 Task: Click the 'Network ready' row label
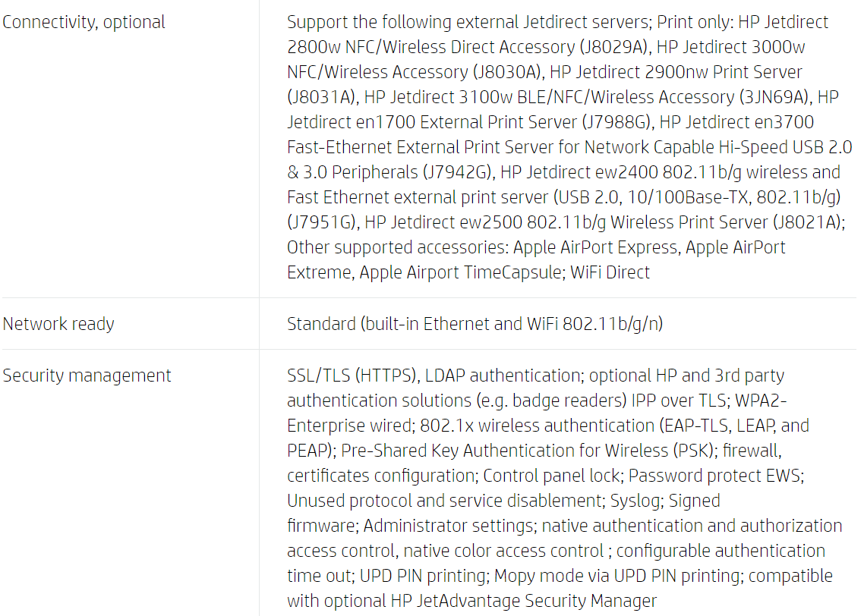(x=58, y=324)
